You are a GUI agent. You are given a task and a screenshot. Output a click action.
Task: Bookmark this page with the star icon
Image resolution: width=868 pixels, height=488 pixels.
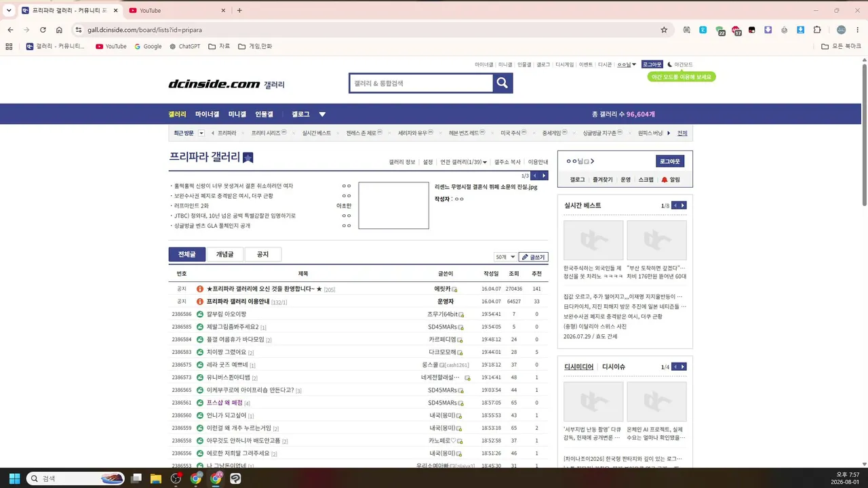pos(664,30)
